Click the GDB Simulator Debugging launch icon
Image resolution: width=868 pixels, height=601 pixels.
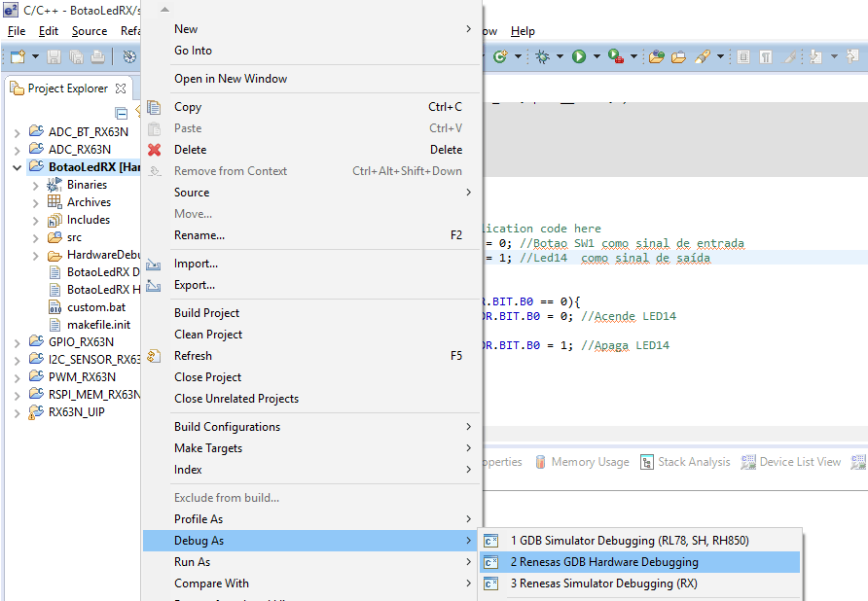[491, 541]
